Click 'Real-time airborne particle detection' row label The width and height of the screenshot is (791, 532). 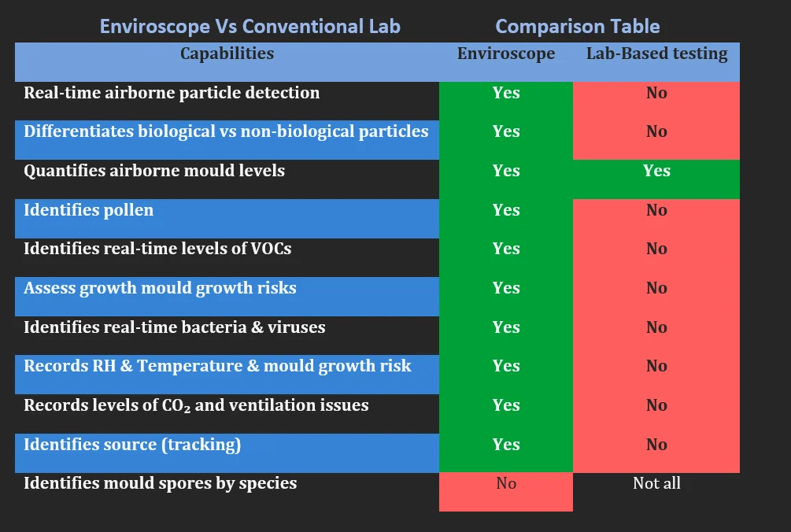pyautogui.click(x=172, y=93)
